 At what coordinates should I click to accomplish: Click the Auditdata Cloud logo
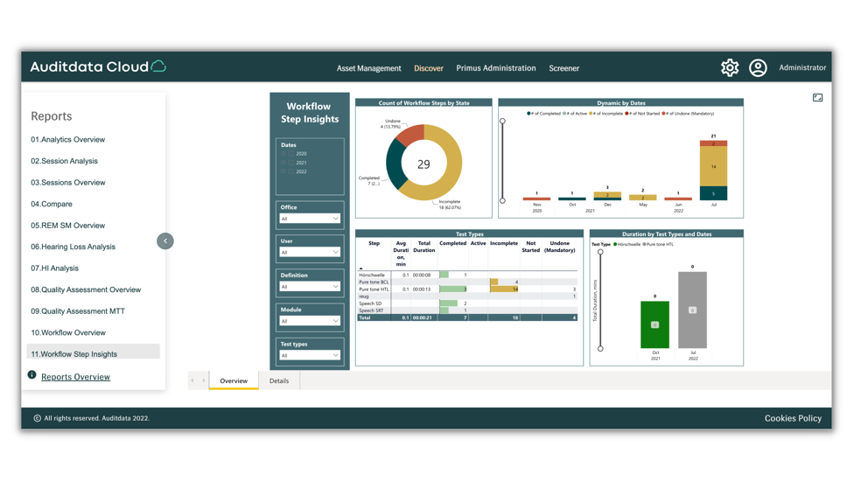[97, 67]
